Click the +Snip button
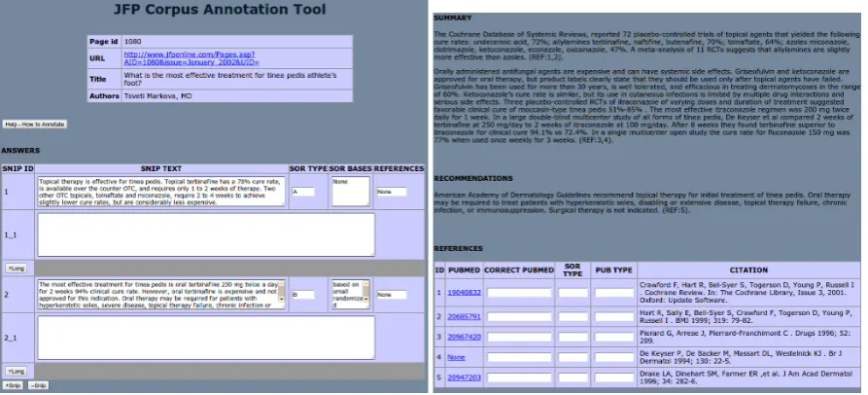Viewport: 868px width, 395px height. pyautogui.click(x=13, y=385)
